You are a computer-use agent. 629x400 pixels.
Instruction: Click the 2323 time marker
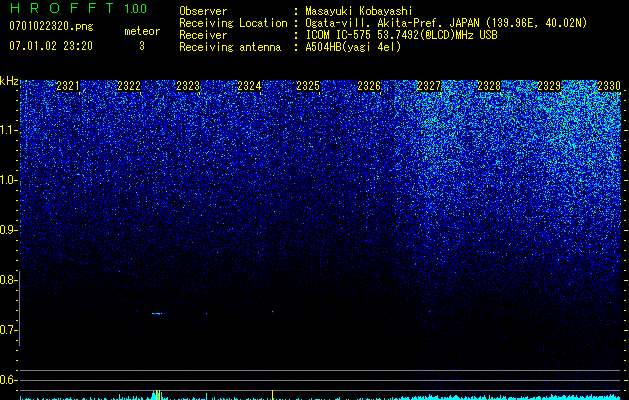[x=188, y=86]
